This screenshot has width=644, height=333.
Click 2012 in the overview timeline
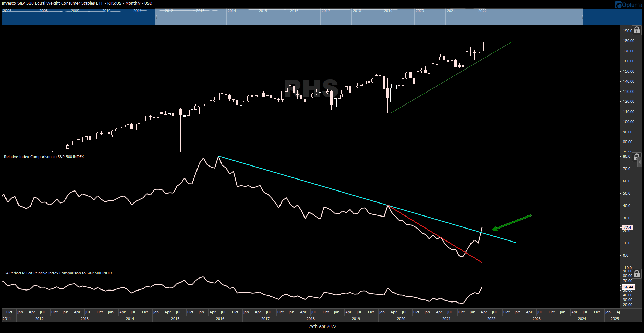tap(169, 11)
